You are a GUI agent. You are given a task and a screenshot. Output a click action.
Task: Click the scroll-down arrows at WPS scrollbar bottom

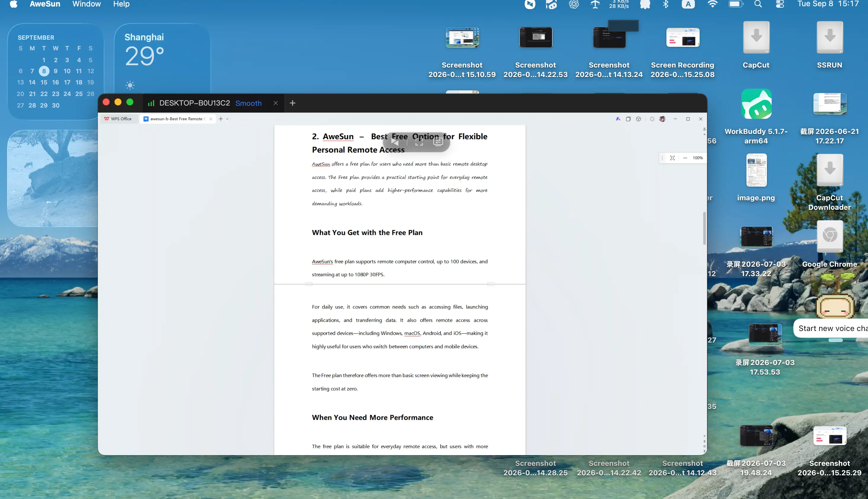[704, 451]
